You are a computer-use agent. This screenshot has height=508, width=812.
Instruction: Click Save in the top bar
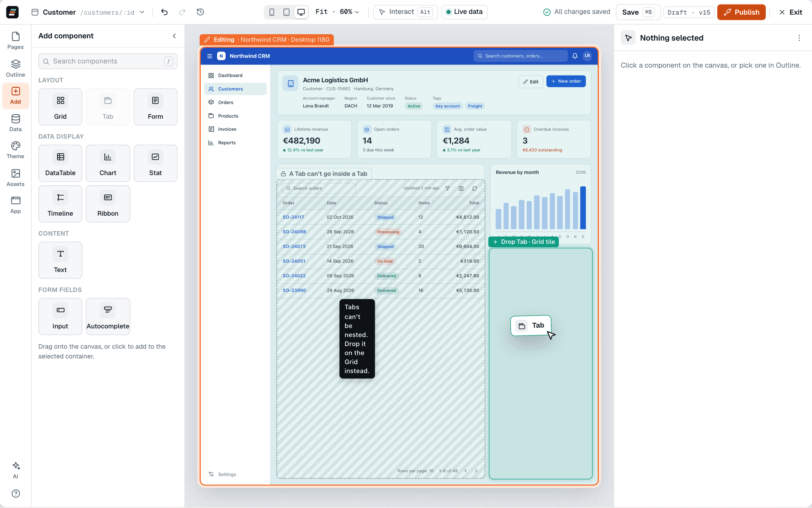[x=638, y=12]
